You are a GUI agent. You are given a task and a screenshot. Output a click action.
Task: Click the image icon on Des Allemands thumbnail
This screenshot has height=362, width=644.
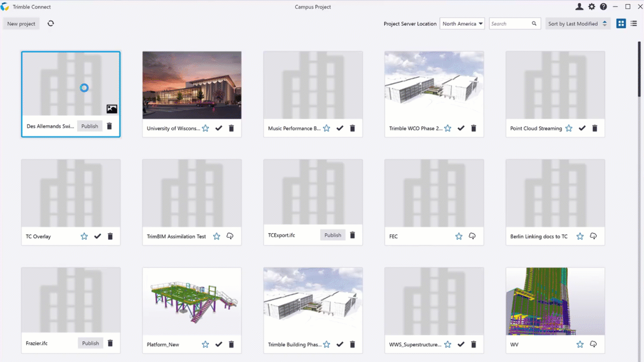click(112, 109)
